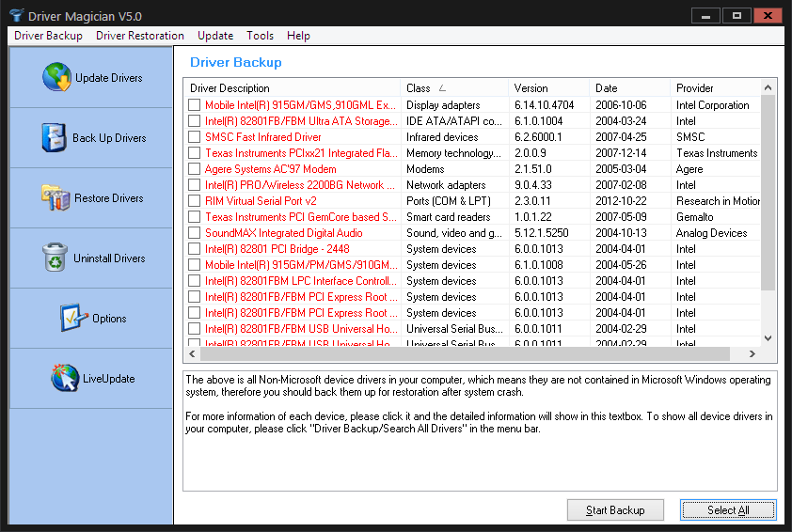Sort list by the Provider column header

tap(715, 87)
